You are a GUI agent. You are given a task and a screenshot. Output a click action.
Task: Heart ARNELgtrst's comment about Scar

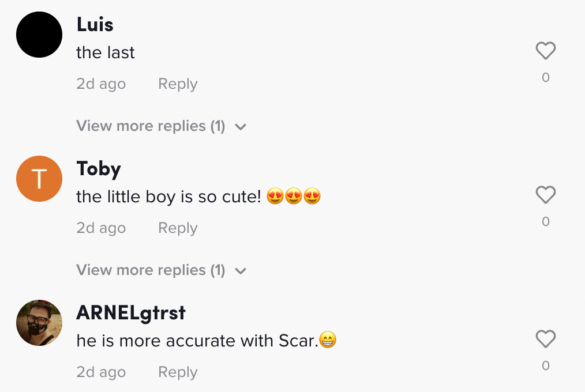pyautogui.click(x=545, y=340)
